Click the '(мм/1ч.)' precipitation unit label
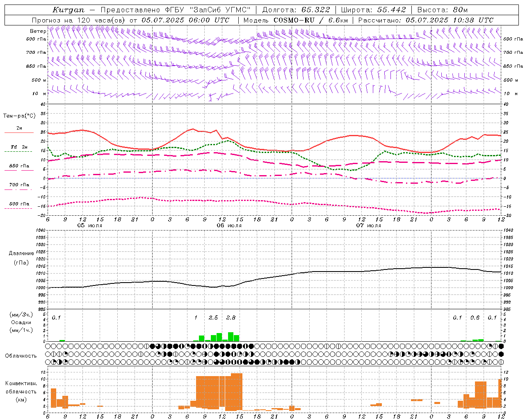525x420 pixels. (x=21, y=330)
